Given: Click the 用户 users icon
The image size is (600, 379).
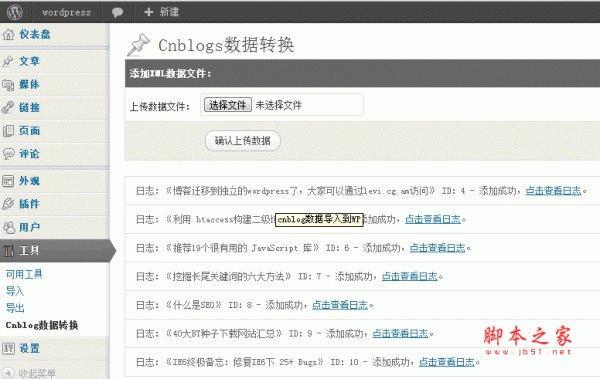Looking at the screenshot, I should tap(8, 227).
